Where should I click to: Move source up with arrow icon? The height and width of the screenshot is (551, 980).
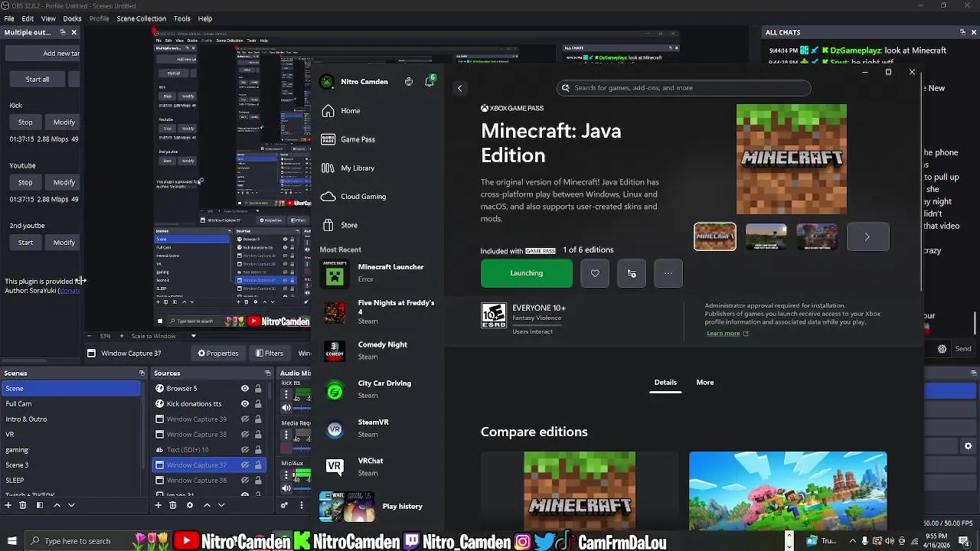[206, 505]
